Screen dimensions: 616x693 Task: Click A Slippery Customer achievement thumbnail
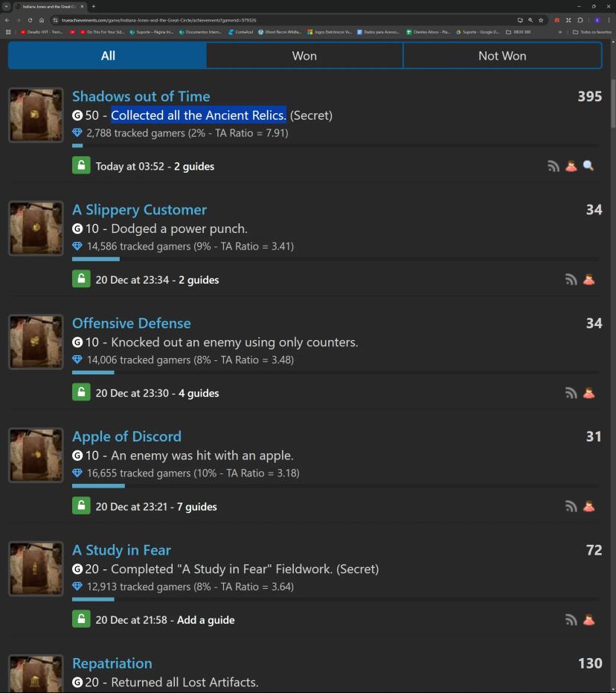(36, 229)
